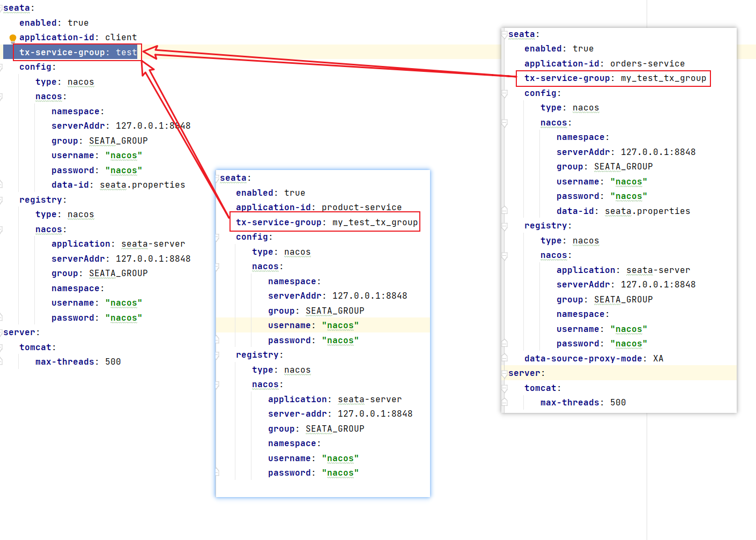This screenshot has height=540, width=756.
Task: Click password line under registry in client config
Action: click(97, 318)
